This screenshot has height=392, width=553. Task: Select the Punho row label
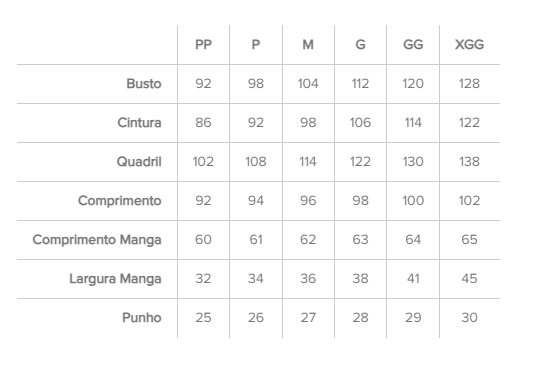tap(142, 318)
